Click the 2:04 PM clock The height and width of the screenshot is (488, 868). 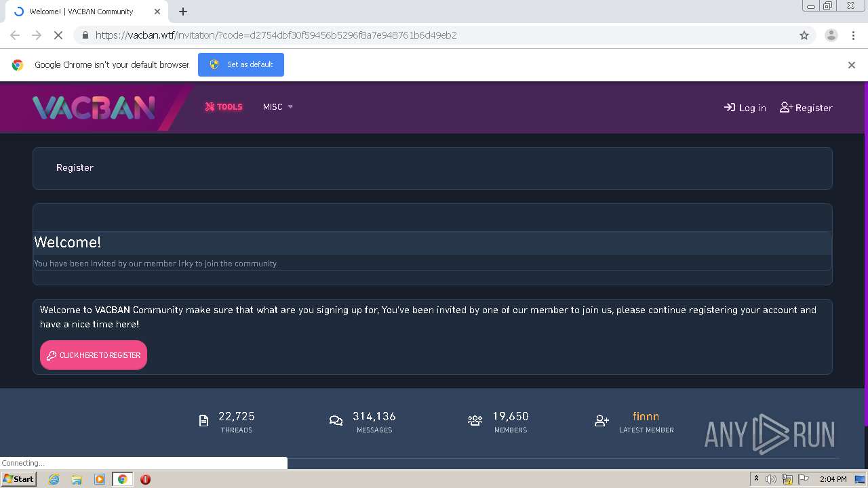(x=833, y=479)
